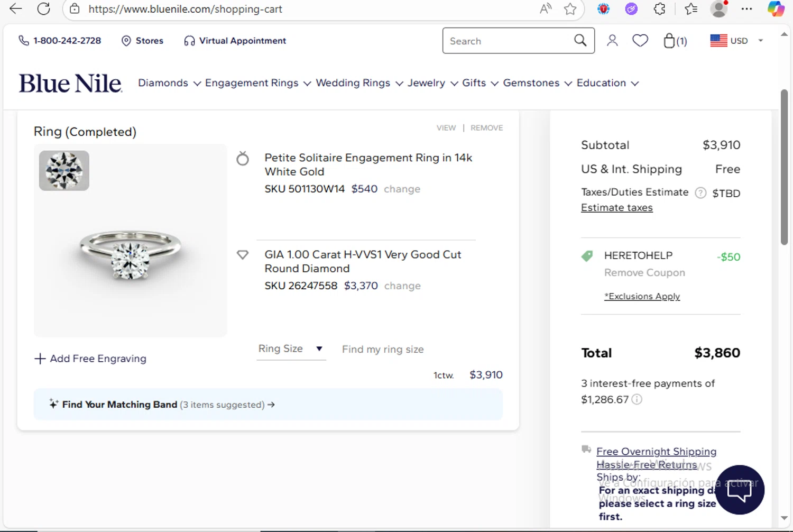Open Find my ring size link
This screenshot has height=532, width=793.
pyautogui.click(x=383, y=350)
